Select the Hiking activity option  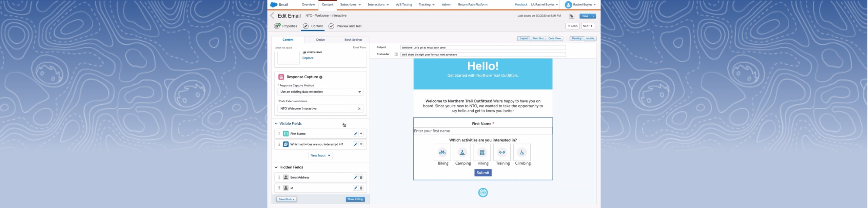[x=482, y=152]
